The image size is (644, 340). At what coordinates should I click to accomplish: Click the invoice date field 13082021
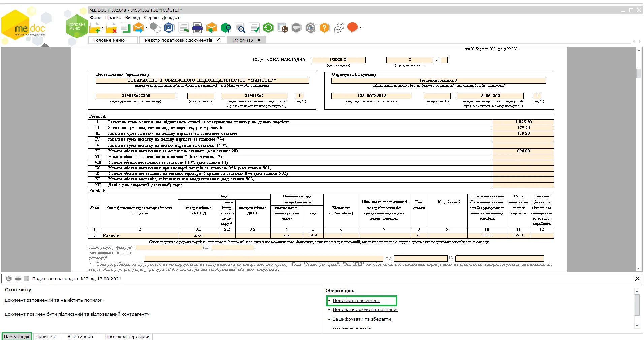coord(339,60)
